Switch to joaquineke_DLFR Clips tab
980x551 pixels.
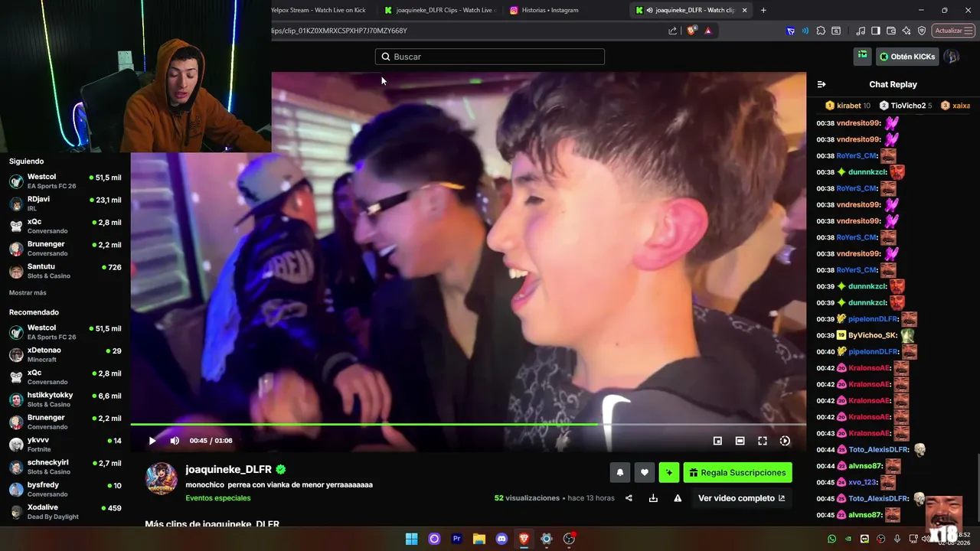click(439, 10)
